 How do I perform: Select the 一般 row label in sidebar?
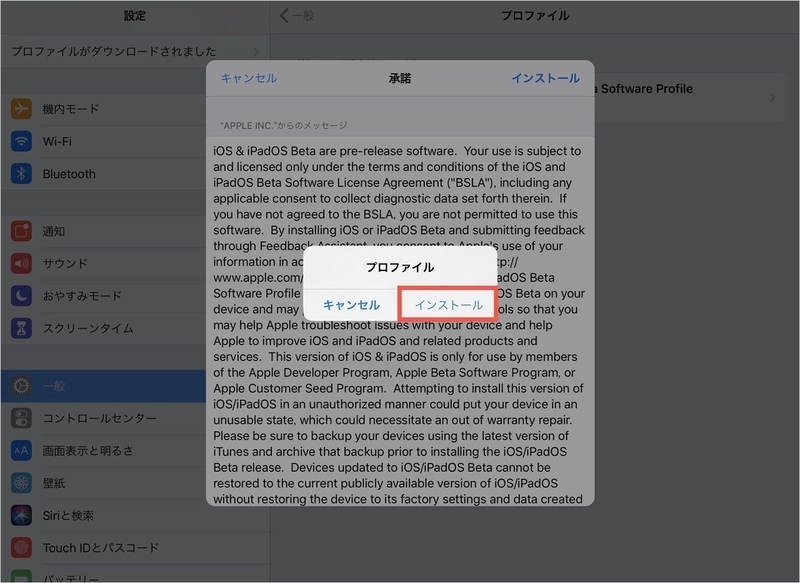pos(54,386)
